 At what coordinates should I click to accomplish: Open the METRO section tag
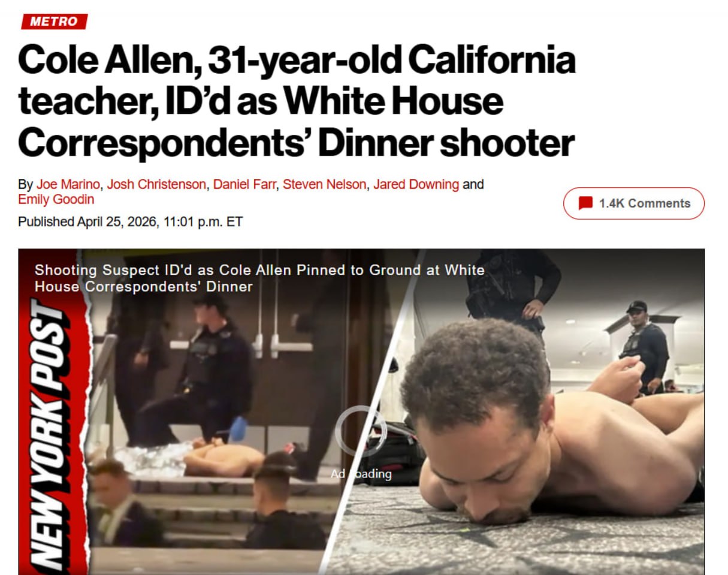(54, 22)
